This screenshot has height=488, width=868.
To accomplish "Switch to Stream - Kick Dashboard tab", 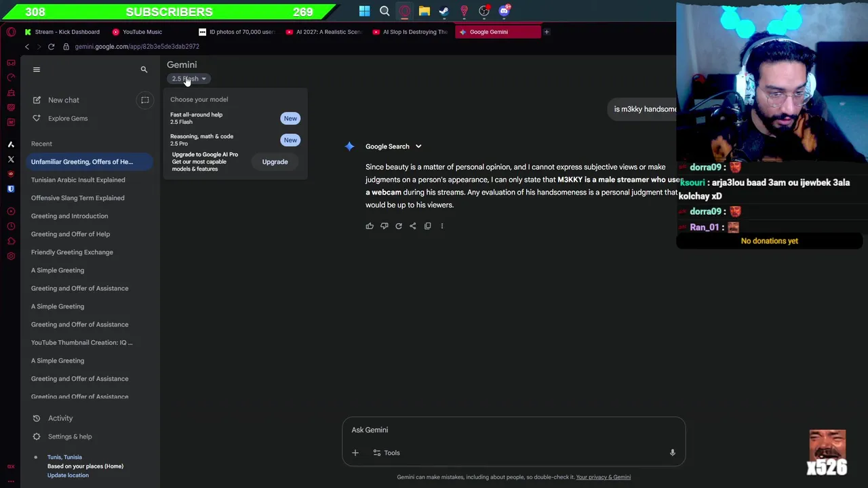I will 62,32.
